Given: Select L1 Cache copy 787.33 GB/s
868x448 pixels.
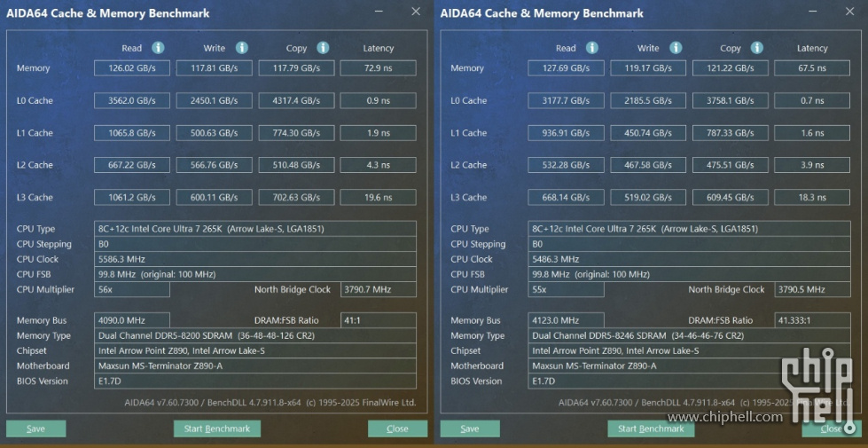Looking at the screenshot, I should coord(731,133).
